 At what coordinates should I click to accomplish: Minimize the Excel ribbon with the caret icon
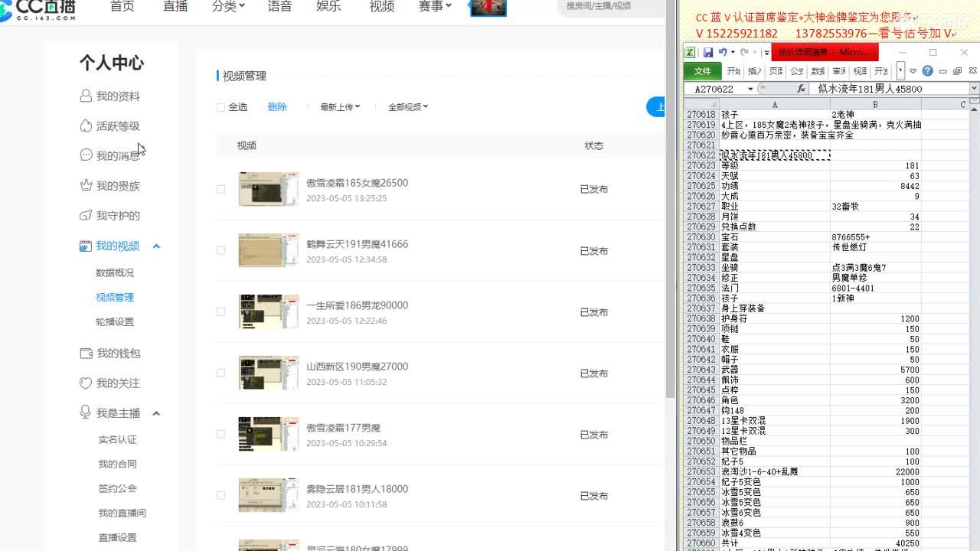pos(913,71)
